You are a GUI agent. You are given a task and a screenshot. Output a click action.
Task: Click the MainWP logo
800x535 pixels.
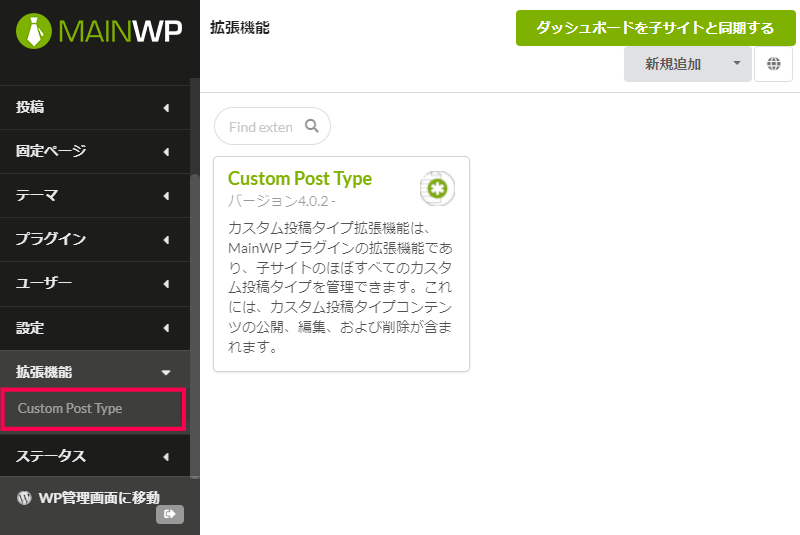click(98, 31)
